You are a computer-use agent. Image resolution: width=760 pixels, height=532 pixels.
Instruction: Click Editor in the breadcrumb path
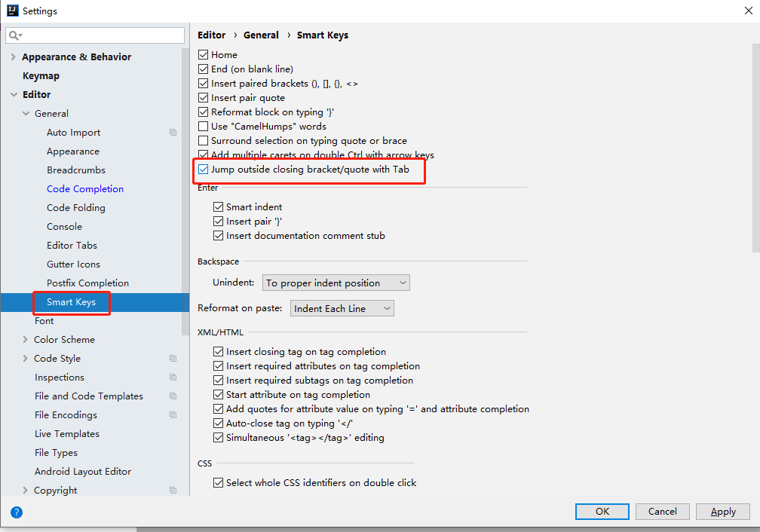(x=211, y=35)
